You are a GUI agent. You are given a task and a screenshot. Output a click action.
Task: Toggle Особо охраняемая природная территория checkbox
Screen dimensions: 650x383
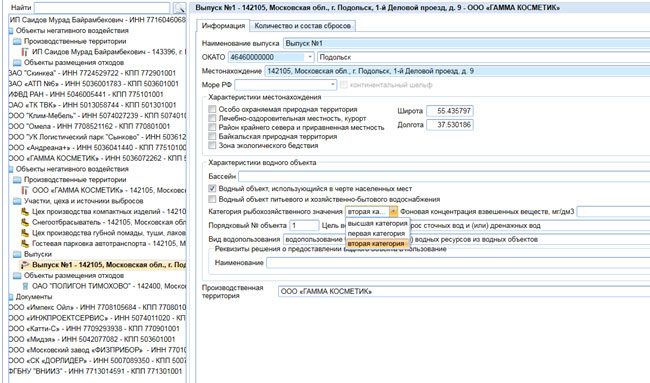[212, 109]
